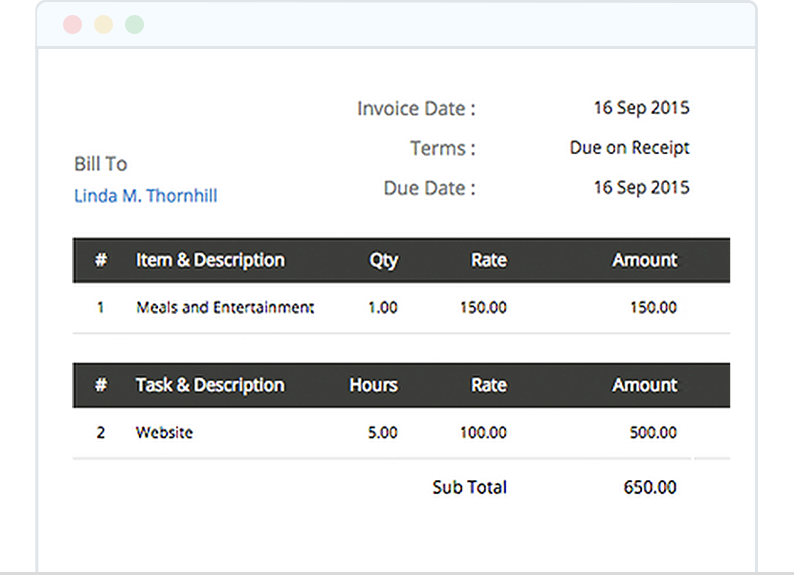The image size is (794, 575).
Task: Select the Due Date value
Action: (641, 188)
